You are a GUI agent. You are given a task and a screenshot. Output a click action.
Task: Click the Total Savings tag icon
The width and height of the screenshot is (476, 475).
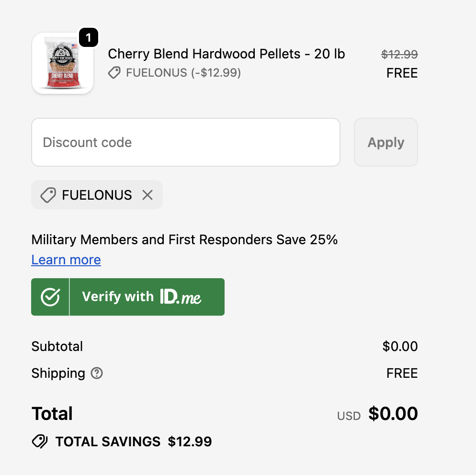(x=40, y=441)
